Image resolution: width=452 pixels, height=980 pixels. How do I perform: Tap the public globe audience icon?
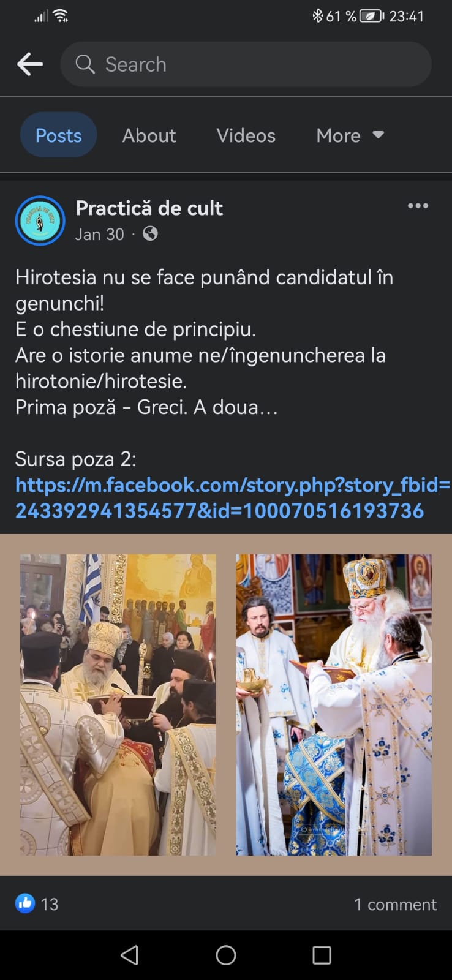tap(150, 234)
